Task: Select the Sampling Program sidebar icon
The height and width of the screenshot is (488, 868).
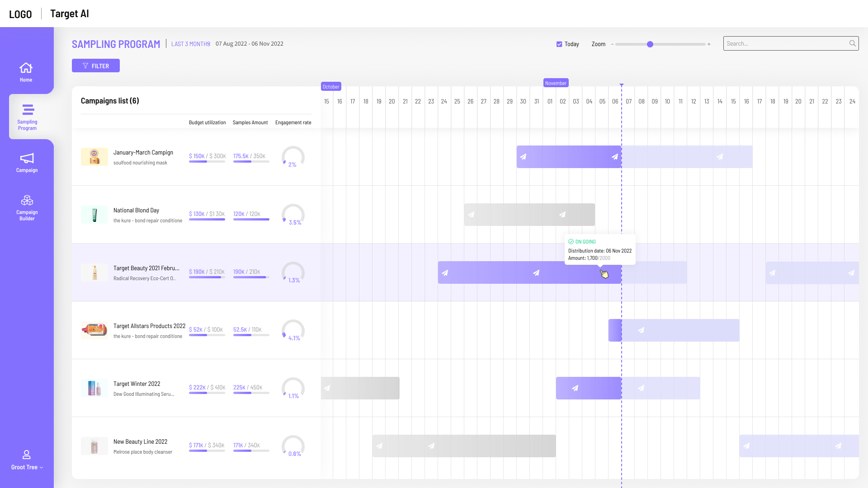Action: [x=28, y=110]
